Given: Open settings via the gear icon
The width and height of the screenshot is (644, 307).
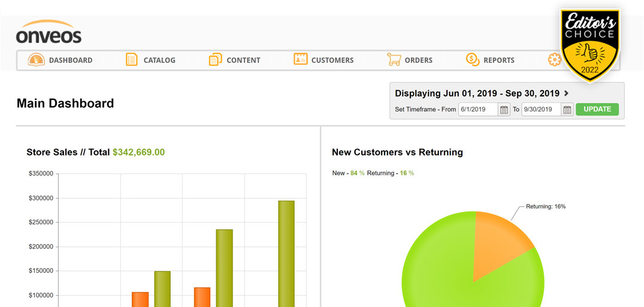Looking at the screenshot, I should point(555,60).
